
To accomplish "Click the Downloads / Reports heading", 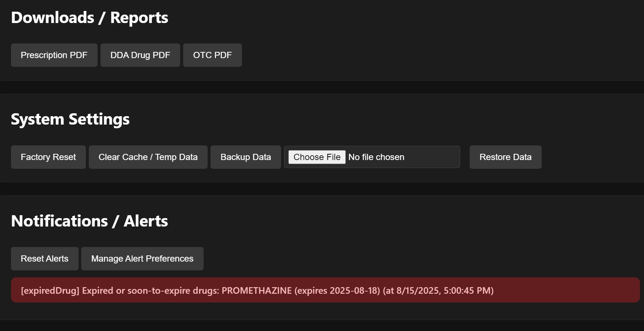I will 90,18.
